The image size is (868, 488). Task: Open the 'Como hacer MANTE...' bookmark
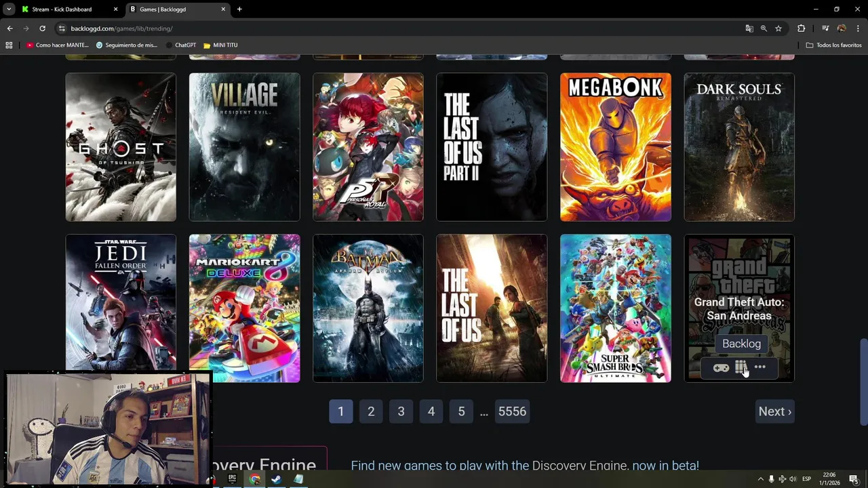pos(58,45)
